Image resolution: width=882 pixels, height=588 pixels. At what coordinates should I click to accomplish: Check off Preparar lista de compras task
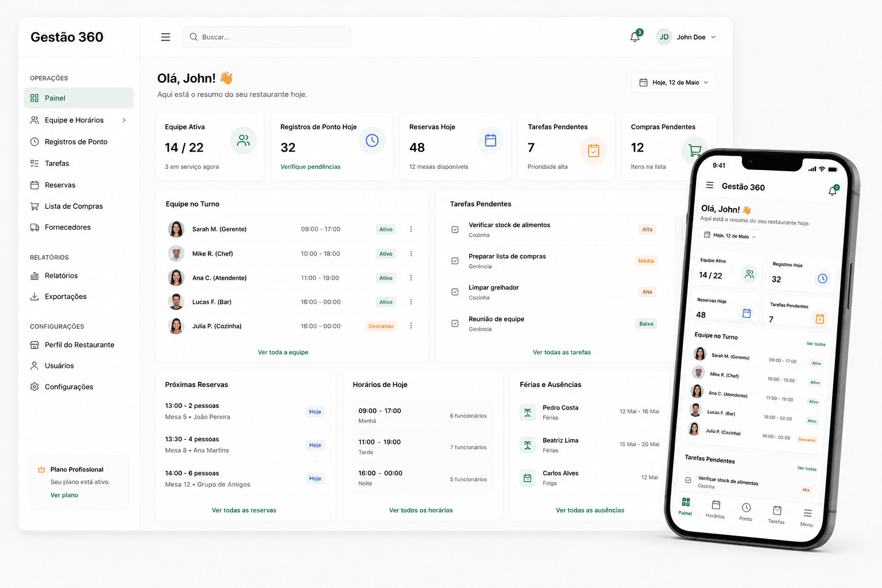pos(455,261)
